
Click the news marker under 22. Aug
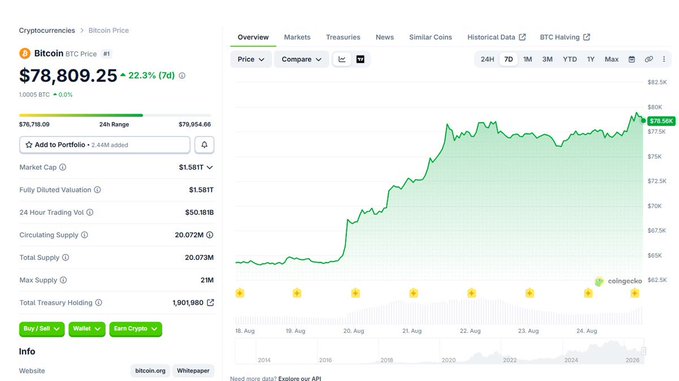[x=472, y=293]
